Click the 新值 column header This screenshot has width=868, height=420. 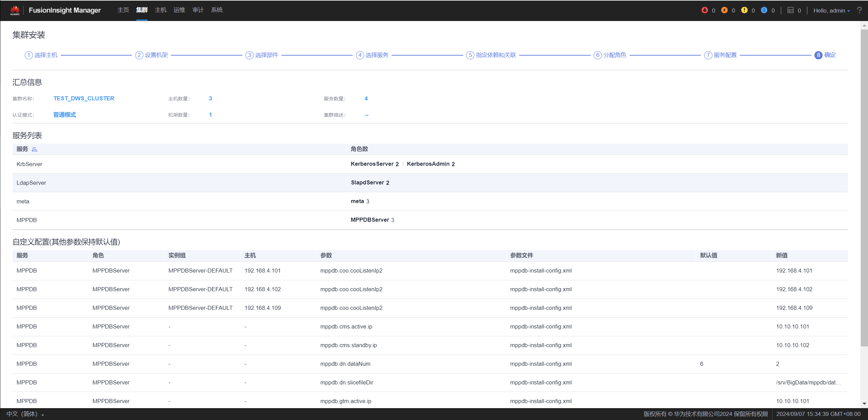782,255
